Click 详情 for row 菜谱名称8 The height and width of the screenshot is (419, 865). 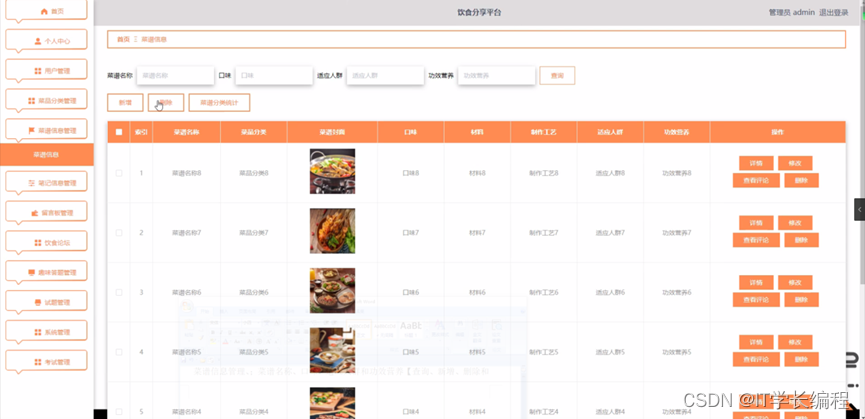756,163
